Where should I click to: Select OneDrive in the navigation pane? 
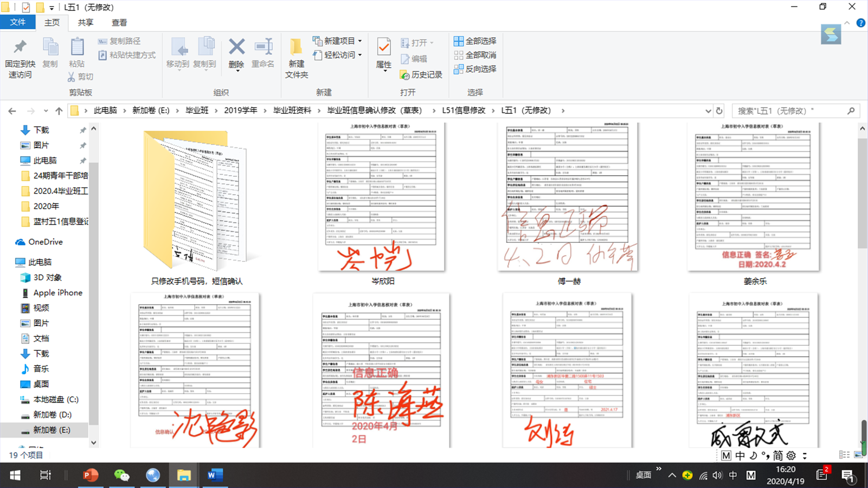coord(45,242)
